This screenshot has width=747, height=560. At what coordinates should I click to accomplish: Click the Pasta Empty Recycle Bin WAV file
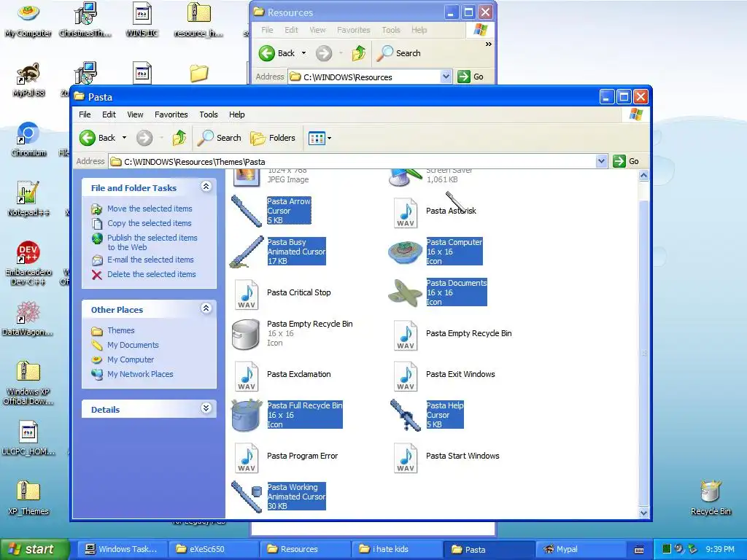tap(406, 335)
